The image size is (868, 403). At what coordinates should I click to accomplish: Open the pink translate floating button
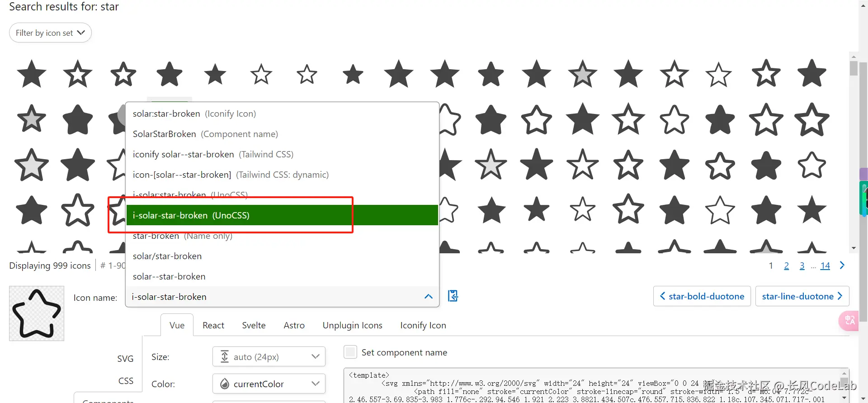pos(849,321)
